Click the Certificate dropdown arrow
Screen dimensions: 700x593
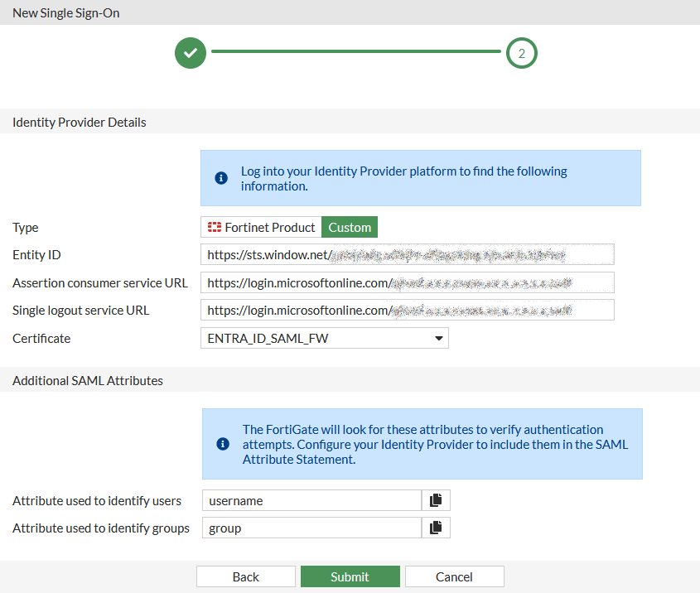pos(437,338)
